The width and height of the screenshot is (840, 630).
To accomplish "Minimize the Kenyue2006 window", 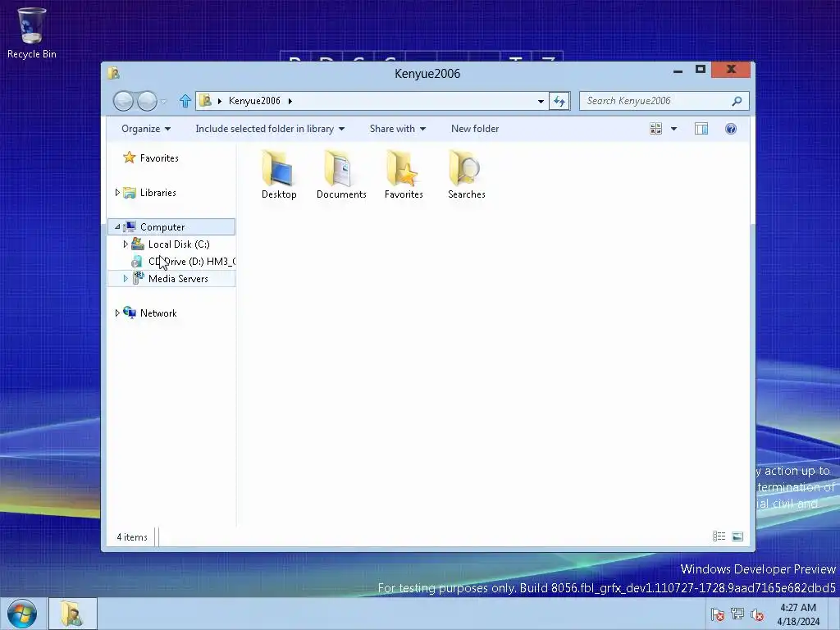I will 678,71.
